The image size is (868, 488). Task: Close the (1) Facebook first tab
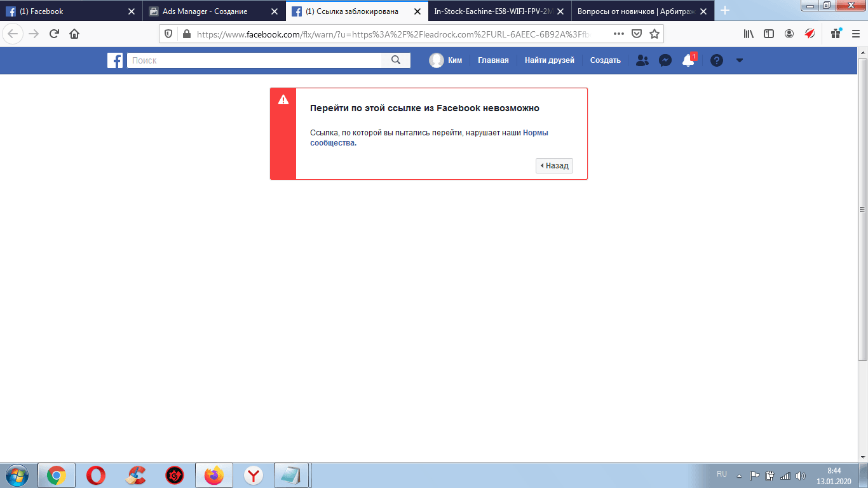point(132,11)
